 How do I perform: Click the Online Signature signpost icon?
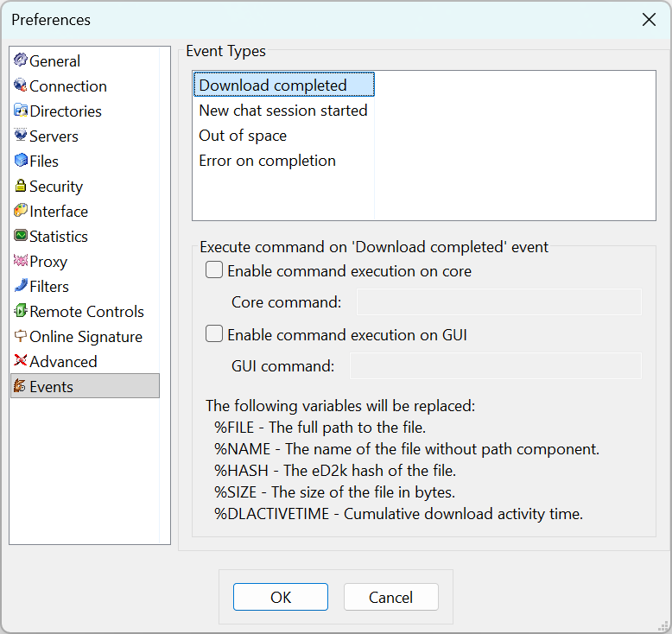tap(20, 336)
